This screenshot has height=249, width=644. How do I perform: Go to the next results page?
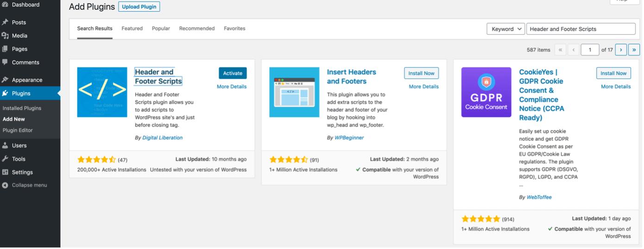(621, 50)
